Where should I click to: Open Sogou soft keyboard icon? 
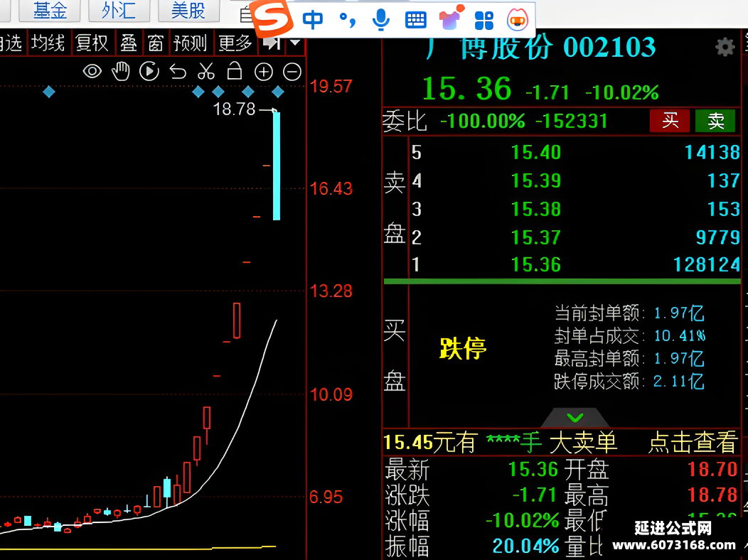coord(415,21)
